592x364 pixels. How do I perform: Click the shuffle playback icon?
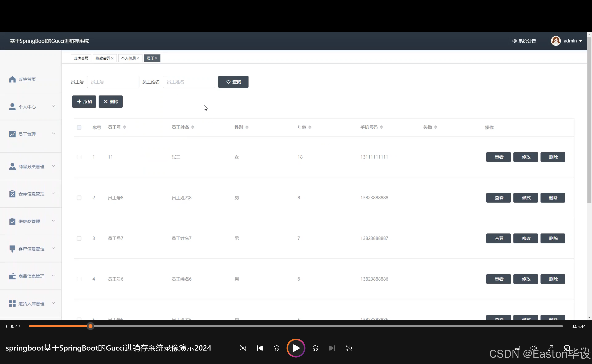243,348
